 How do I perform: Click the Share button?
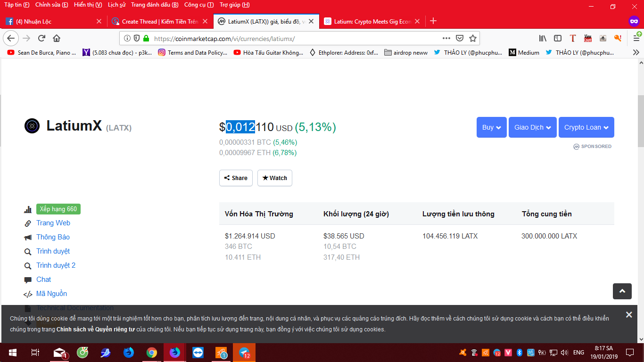(236, 178)
